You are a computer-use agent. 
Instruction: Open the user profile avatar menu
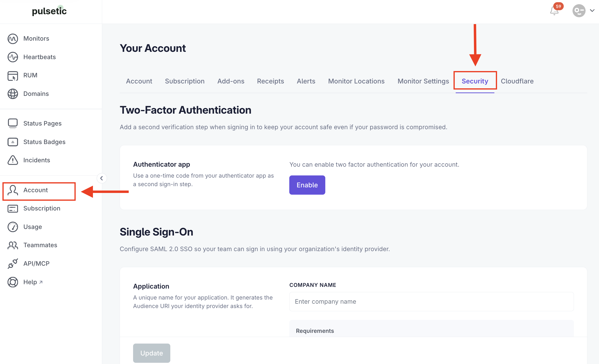point(579,11)
